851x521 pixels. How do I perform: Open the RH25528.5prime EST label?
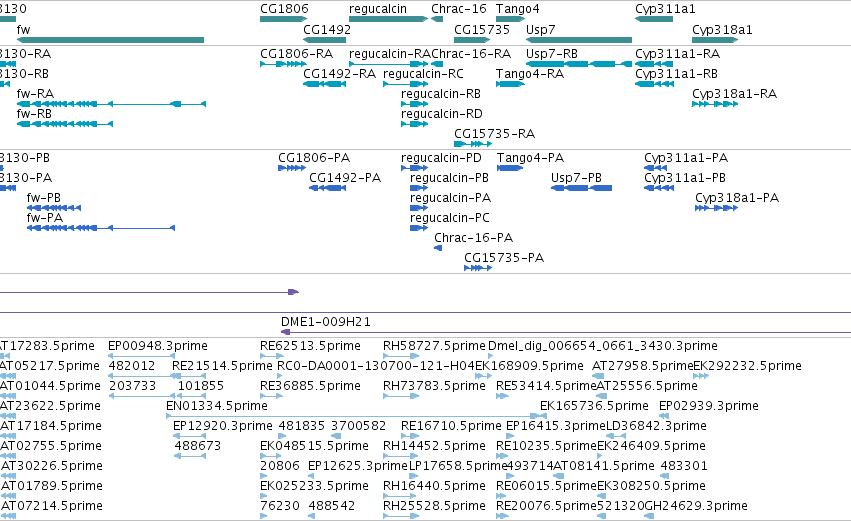point(434,506)
